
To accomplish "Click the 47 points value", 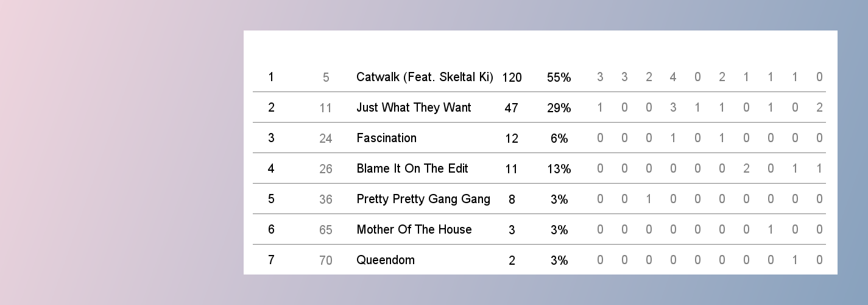I will tap(512, 108).
